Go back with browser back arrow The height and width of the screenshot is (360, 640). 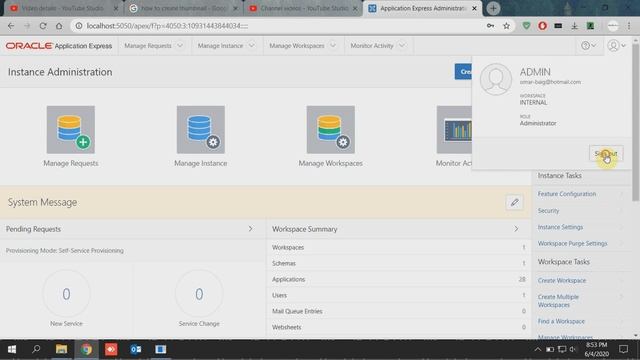point(11,26)
